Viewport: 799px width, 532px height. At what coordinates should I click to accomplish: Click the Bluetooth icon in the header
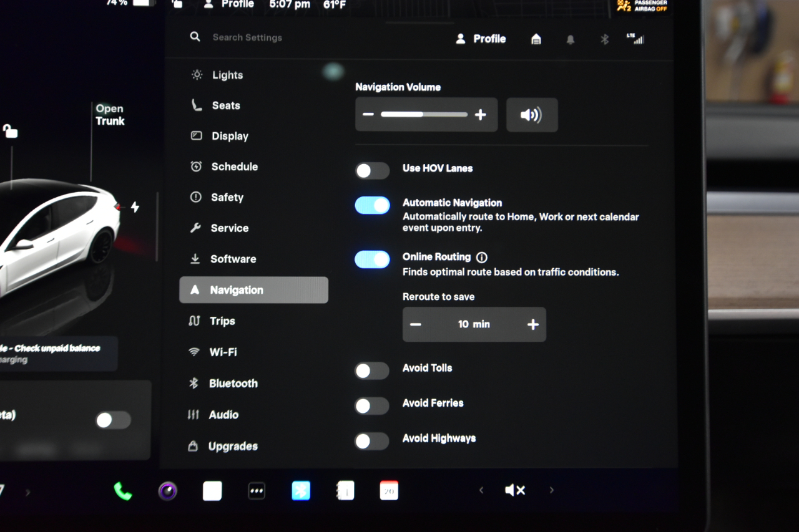point(604,39)
